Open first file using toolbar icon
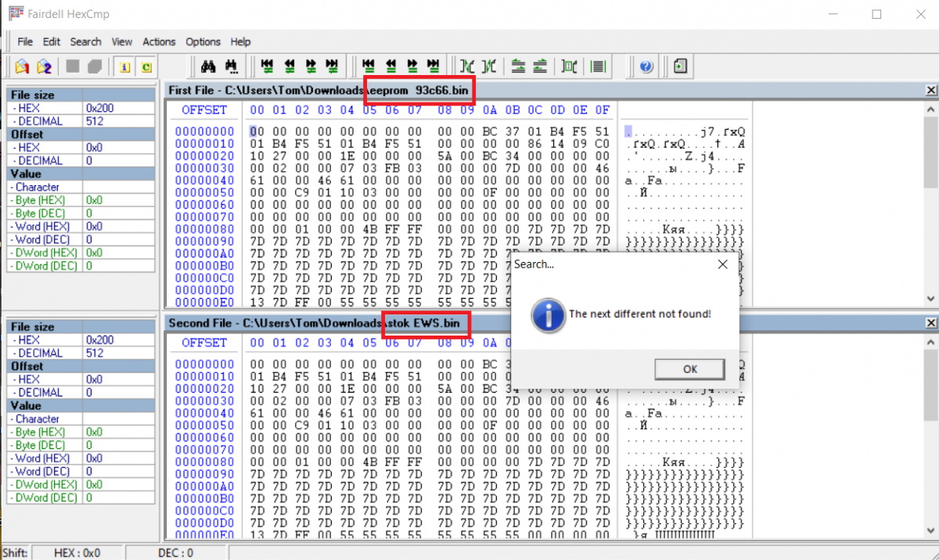This screenshot has width=939, height=560. (22, 66)
